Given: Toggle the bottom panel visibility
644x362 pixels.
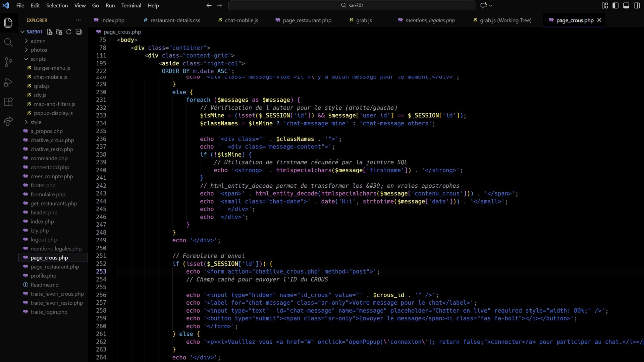Looking at the screenshot, I should coord(626,5).
